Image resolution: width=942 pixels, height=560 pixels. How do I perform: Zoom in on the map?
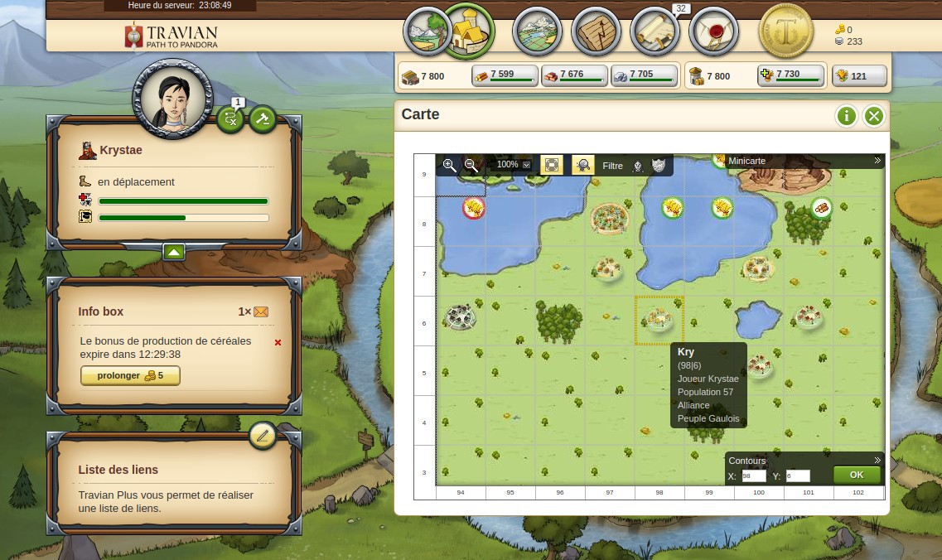click(x=449, y=165)
